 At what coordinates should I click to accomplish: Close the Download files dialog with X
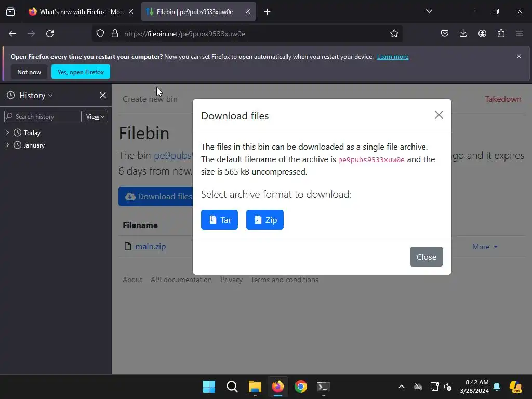point(438,115)
